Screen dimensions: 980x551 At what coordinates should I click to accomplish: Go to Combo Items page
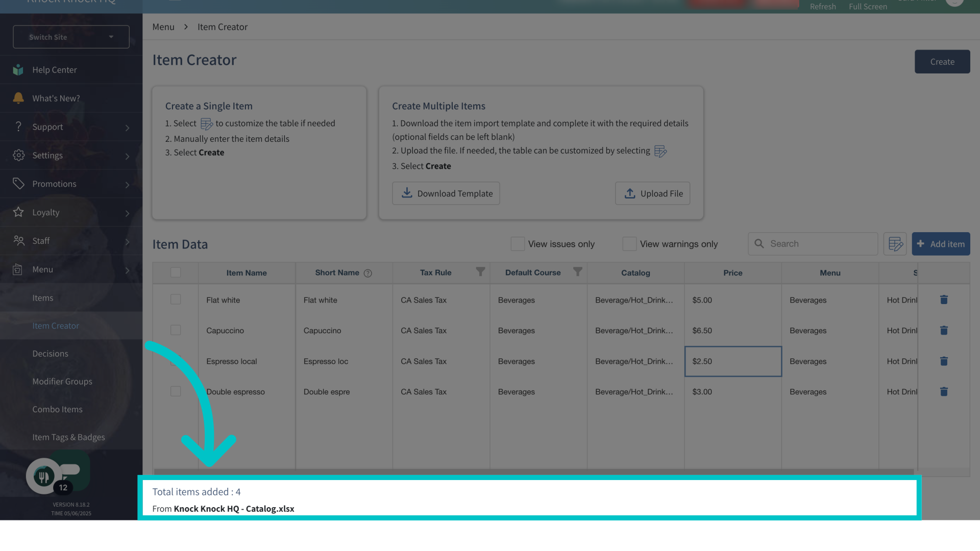[57, 409]
